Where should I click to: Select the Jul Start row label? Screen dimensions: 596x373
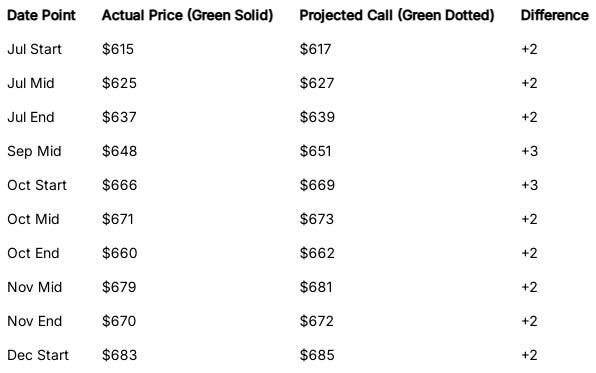tap(34, 49)
